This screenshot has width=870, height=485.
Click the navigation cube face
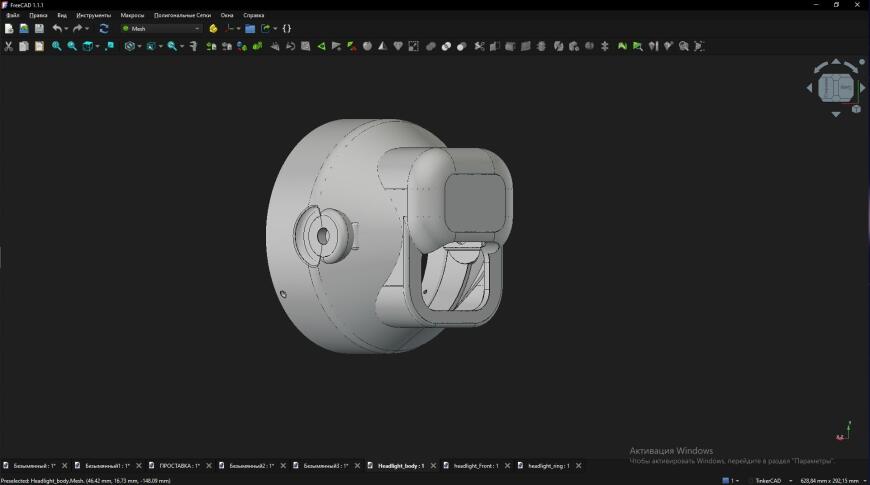(x=836, y=88)
